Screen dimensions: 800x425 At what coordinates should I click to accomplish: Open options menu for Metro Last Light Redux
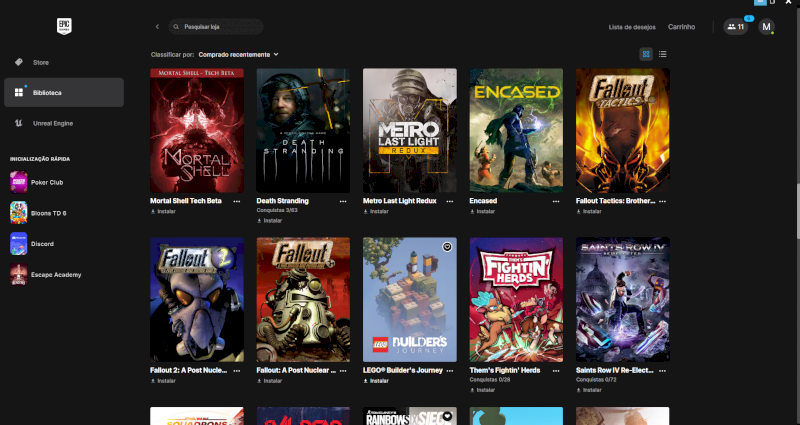pyautogui.click(x=450, y=201)
